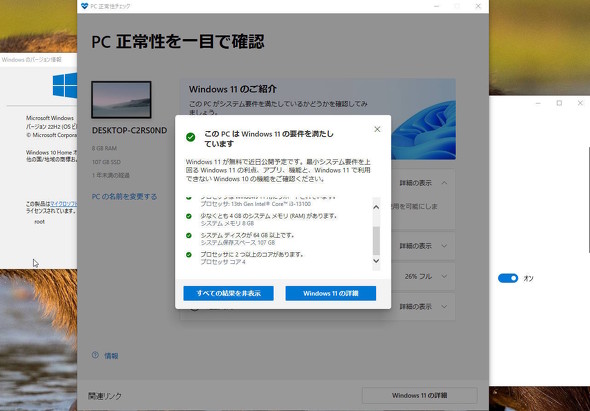The width and height of the screenshot is (590, 411).
Task: Click "システム メモリ 8 GB" result text
Action: (x=227, y=223)
